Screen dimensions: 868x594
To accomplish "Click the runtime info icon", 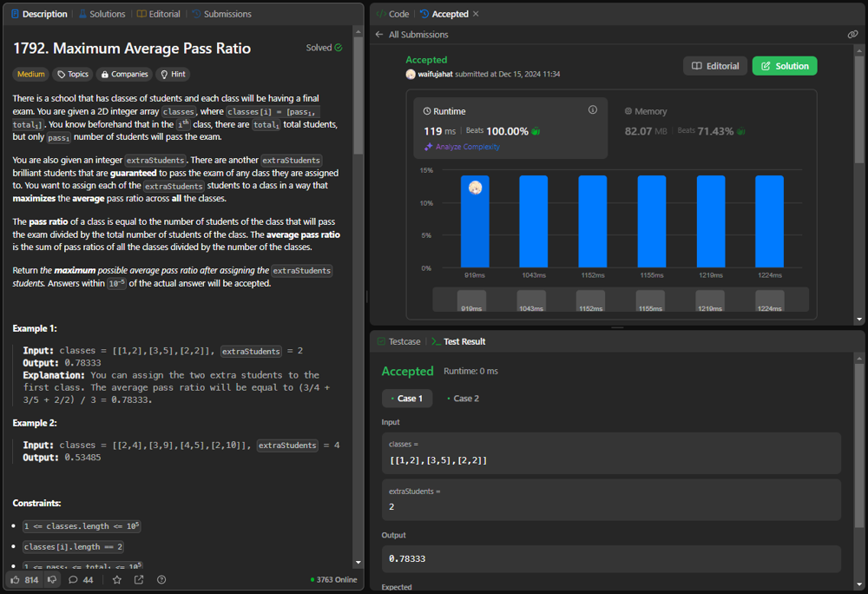I will [x=593, y=110].
